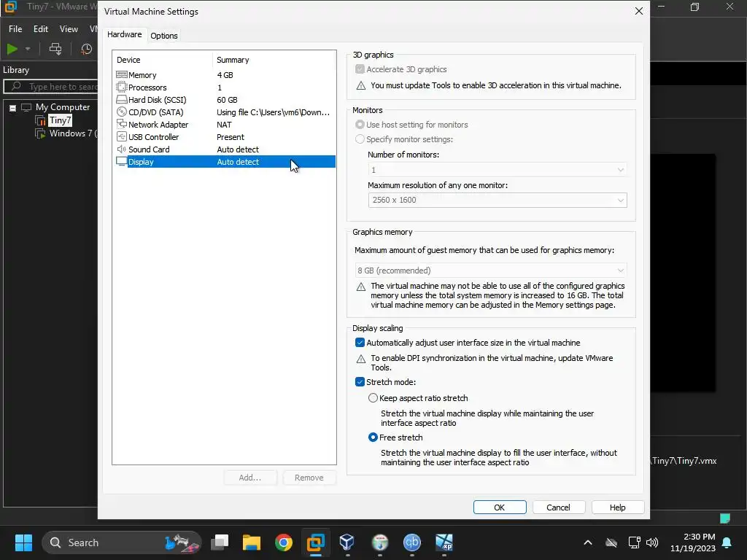The image size is (747, 560).
Task: Click the XP icon on the taskbar
Action: [444, 542]
